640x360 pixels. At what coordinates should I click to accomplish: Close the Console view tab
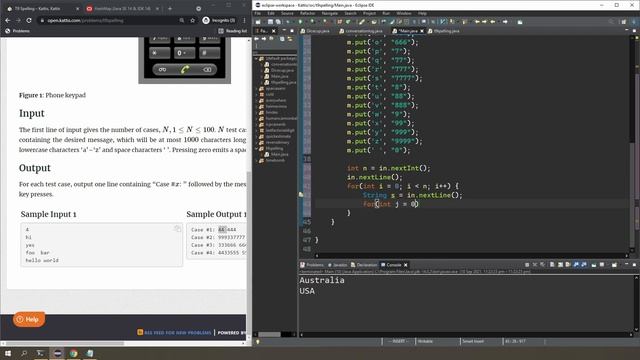point(406,265)
